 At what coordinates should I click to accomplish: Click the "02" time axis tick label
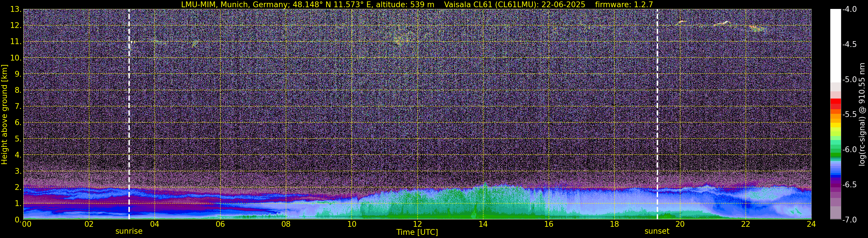pyautogui.click(x=89, y=224)
